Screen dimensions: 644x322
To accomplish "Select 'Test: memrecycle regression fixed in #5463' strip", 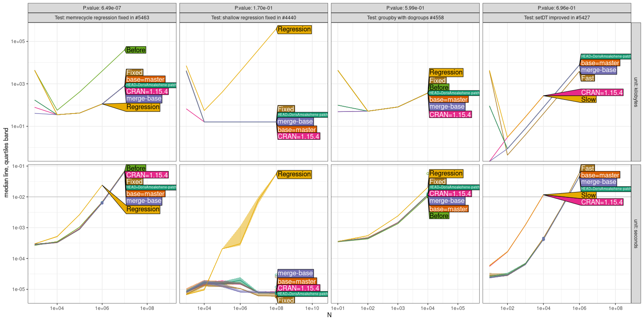I will 102,18.
